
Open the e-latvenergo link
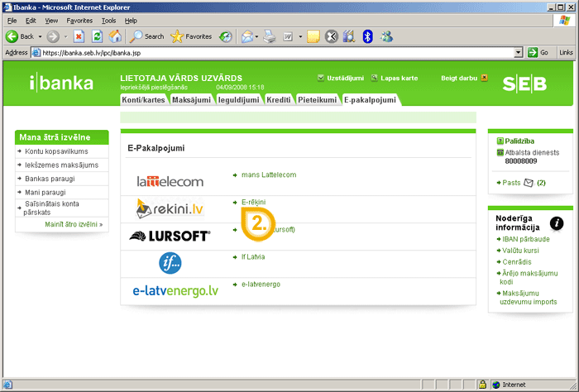tap(261, 284)
